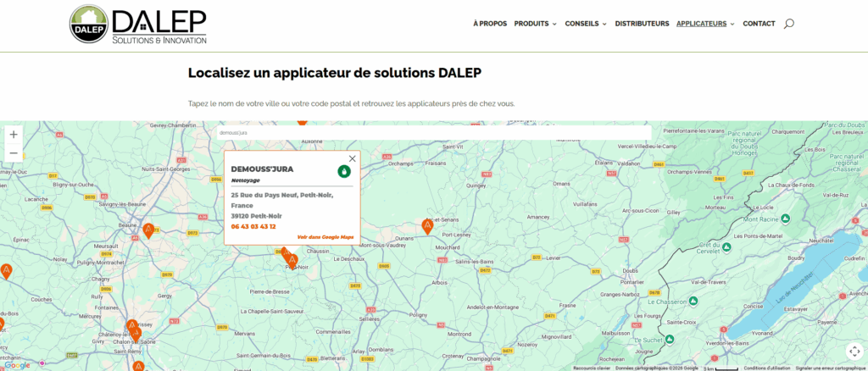Viewport: 868px width, 371px height.
Task: Close the DEMOUSS'JURA info popup
Action: [x=353, y=158]
